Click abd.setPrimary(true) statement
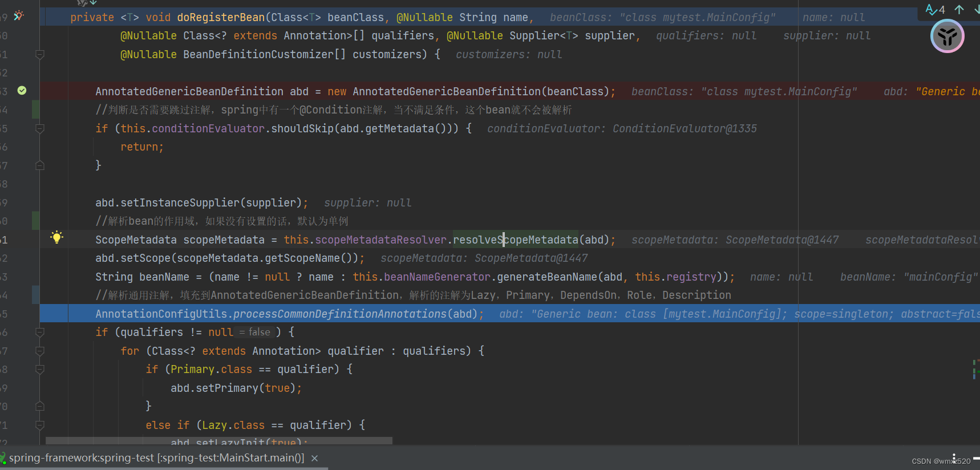The height and width of the screenshot is (470, 980). click(236, 388)
